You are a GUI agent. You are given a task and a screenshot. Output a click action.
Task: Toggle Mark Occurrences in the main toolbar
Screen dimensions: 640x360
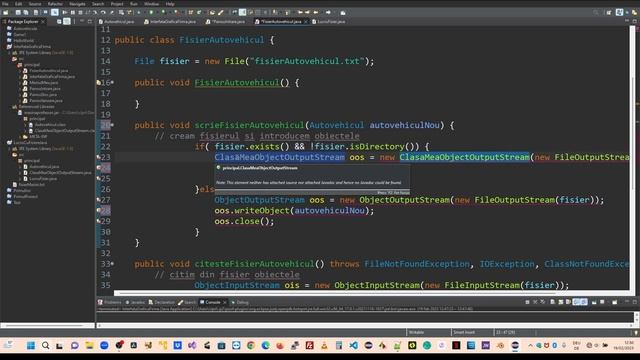click(243, 13)
